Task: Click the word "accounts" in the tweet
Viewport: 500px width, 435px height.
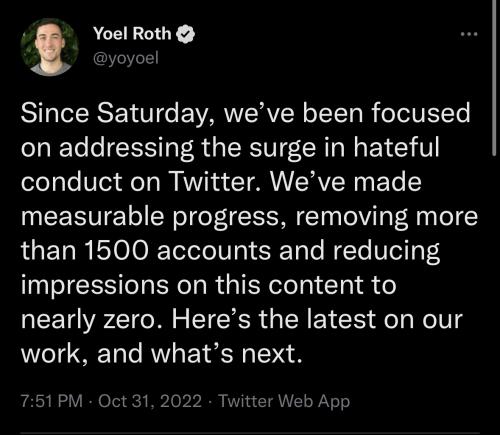Action: pos(214,251)
